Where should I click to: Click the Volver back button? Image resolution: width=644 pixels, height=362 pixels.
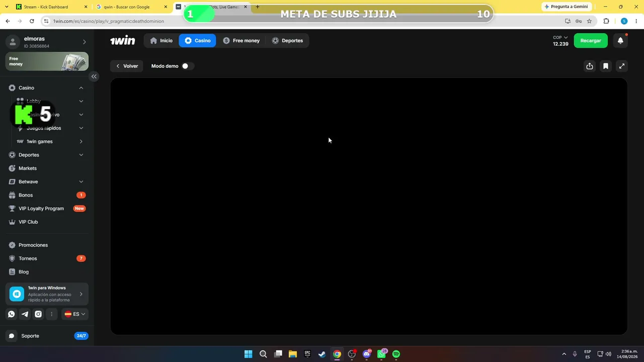pyautogui.click(x=127, y=66)
